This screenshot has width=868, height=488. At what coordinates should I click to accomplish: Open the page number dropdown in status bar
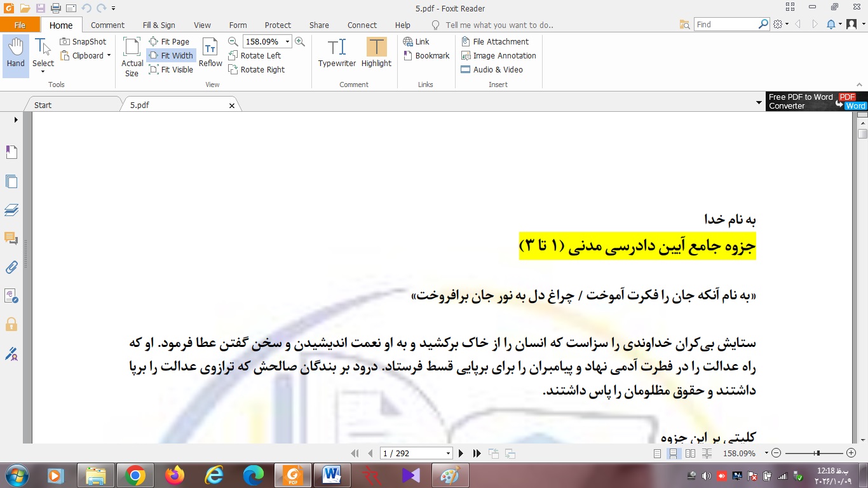tap(449, 454)
